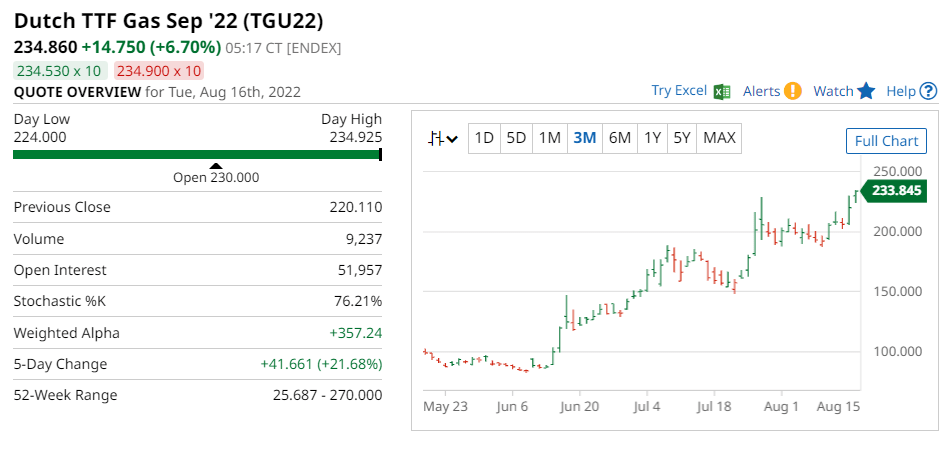Select the 5D chart period

tap(516, 138)
